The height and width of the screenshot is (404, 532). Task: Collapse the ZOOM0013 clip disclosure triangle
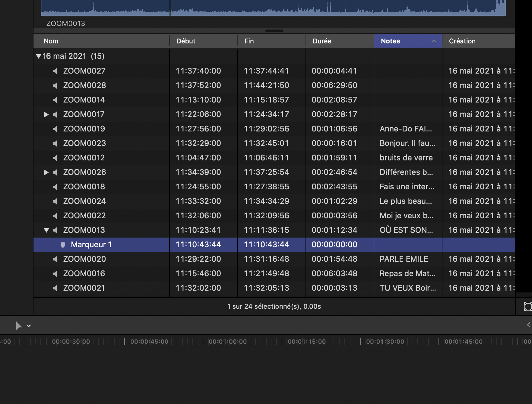coord(46,230)
